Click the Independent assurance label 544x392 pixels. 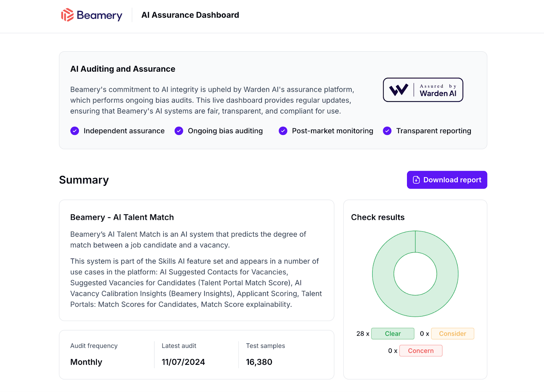(124, 131)
